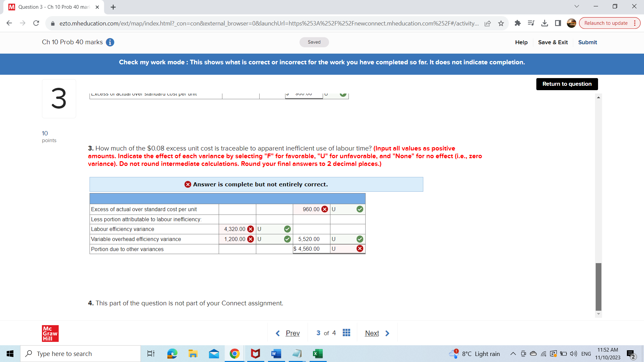The height and width of the screenshot is (362, 644).
Task: Open the Help menu
Action: (521, 42)
